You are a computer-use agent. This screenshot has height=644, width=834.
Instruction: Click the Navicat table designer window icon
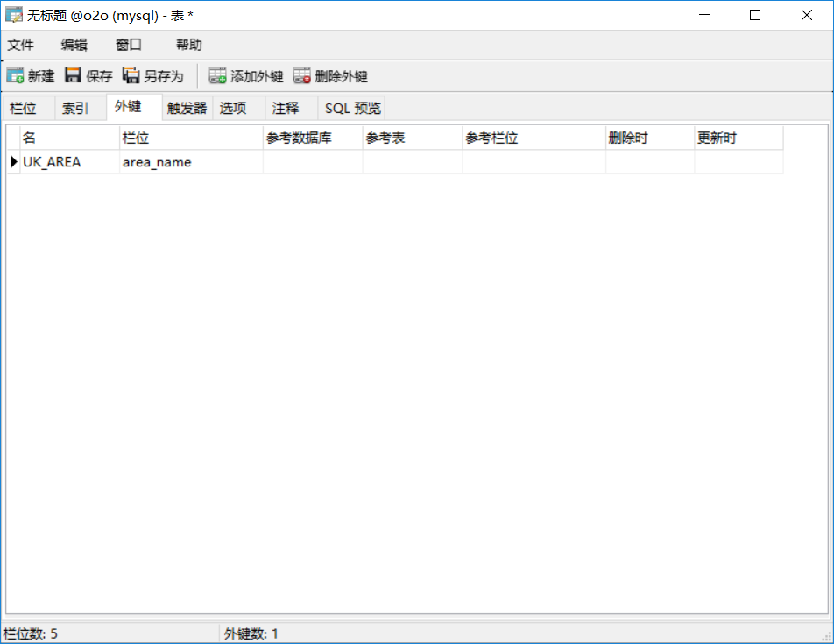[x=15, y=14]
